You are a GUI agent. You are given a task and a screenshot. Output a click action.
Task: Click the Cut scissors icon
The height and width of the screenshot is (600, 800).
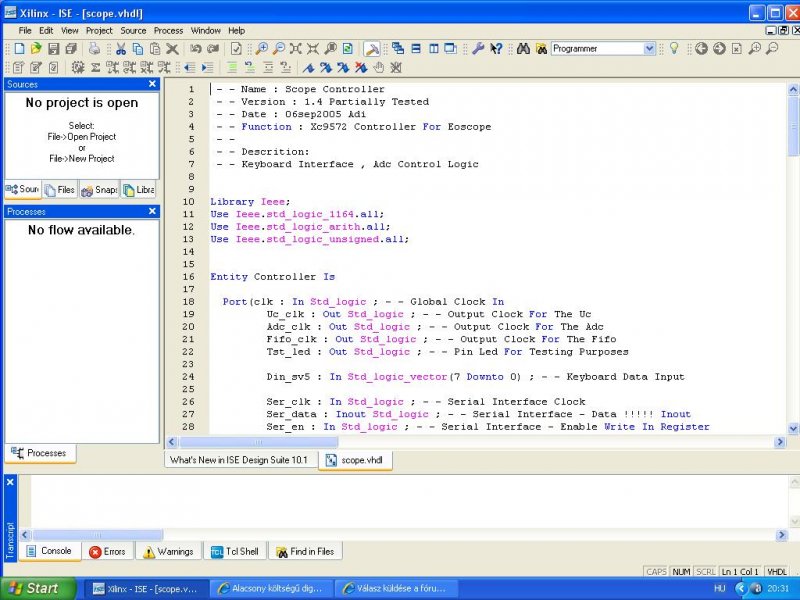coord(121,48)
